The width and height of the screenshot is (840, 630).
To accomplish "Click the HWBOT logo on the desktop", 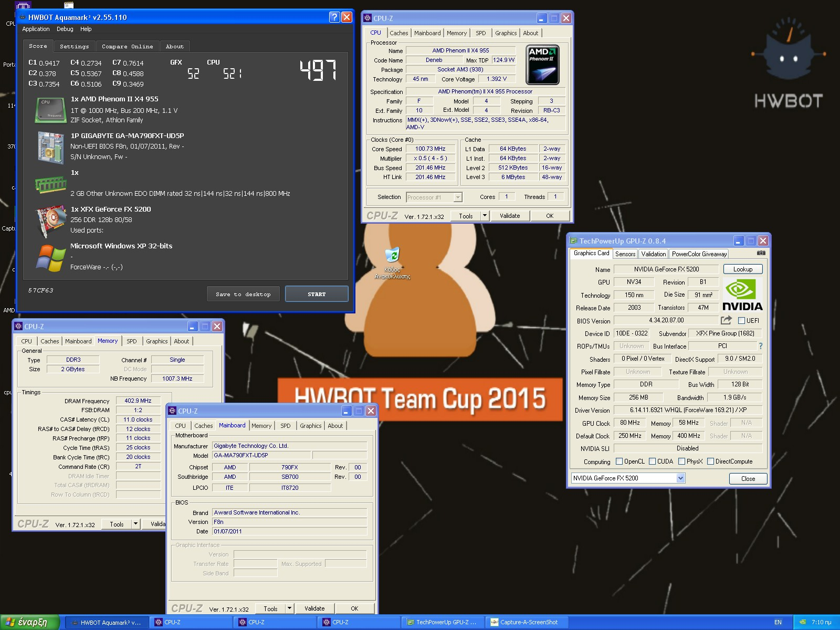I will point(788,64).
